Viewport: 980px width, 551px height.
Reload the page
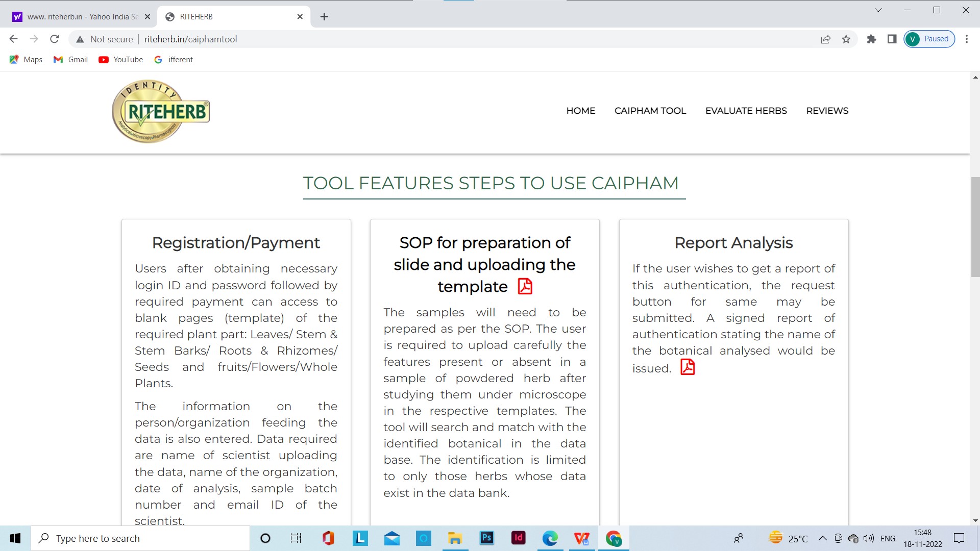tap(55, 39)
